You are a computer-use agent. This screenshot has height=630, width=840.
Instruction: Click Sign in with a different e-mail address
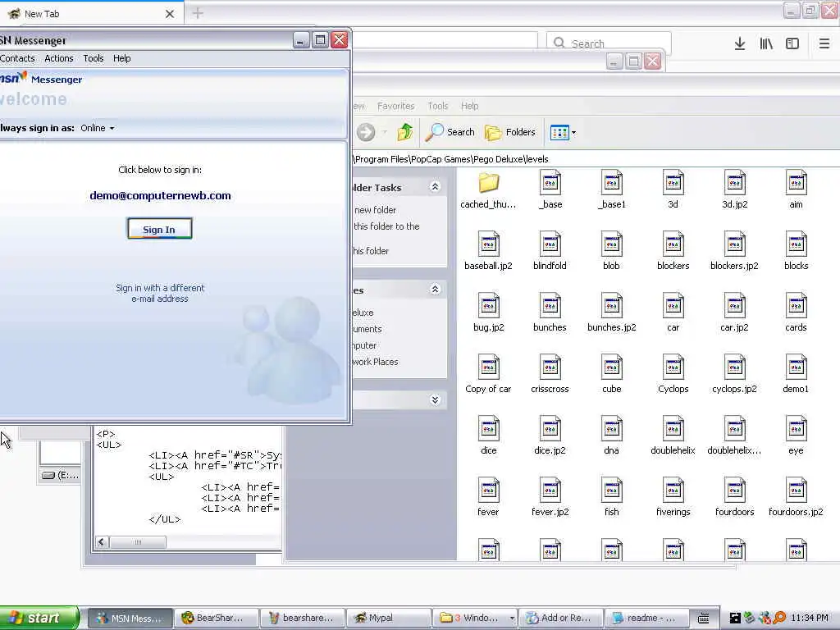pos(160,293)
